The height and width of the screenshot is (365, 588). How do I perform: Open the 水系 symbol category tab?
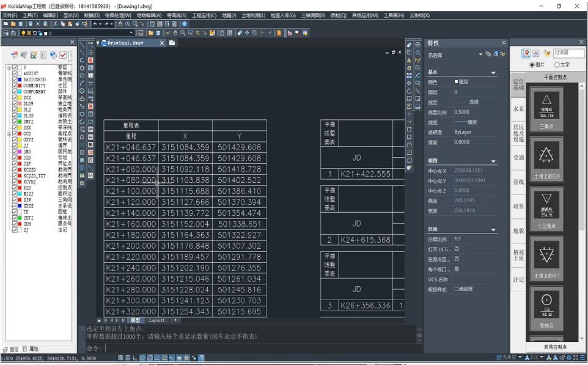(518, 109)
